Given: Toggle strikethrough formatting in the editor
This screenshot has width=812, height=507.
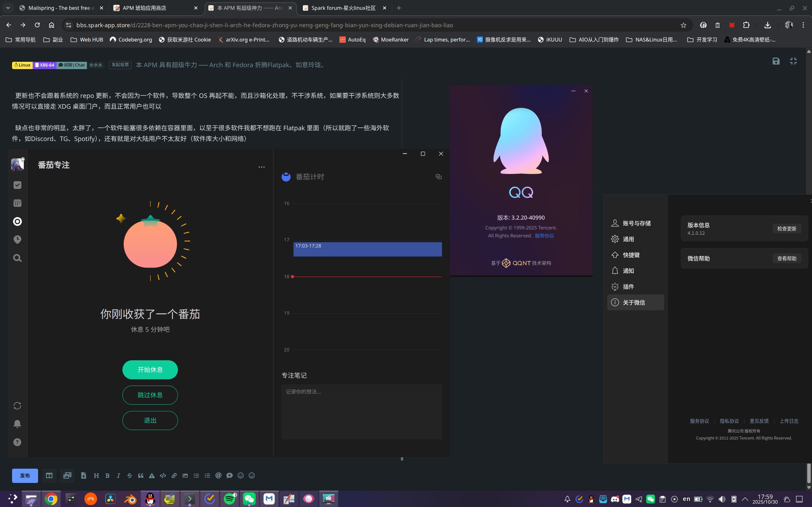Looking at the screenshot, I should tap(129, 476).
